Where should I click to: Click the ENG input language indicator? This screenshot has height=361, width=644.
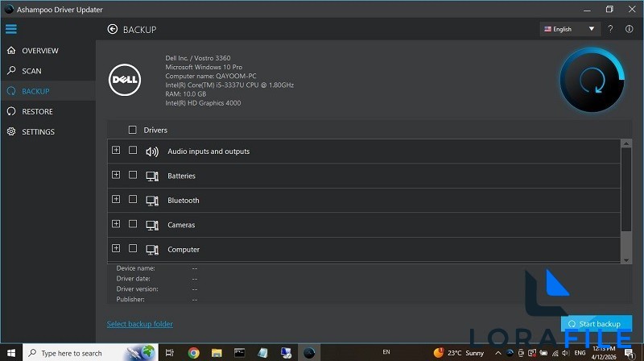[580, 353]
